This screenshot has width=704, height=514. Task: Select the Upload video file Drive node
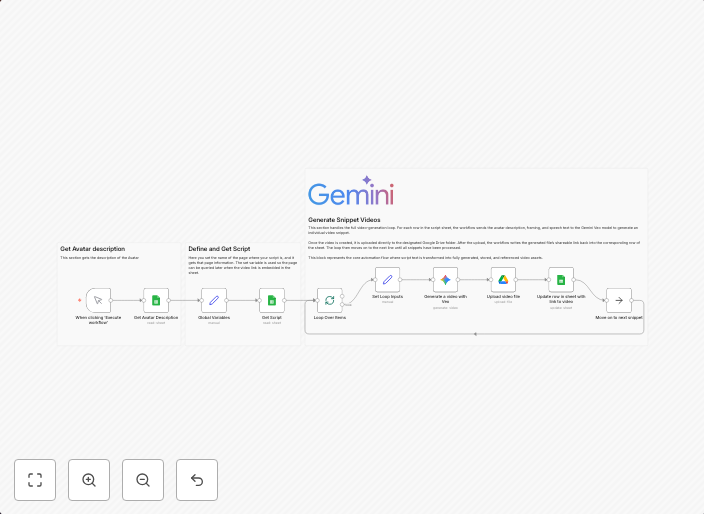[x=503, y=280]
